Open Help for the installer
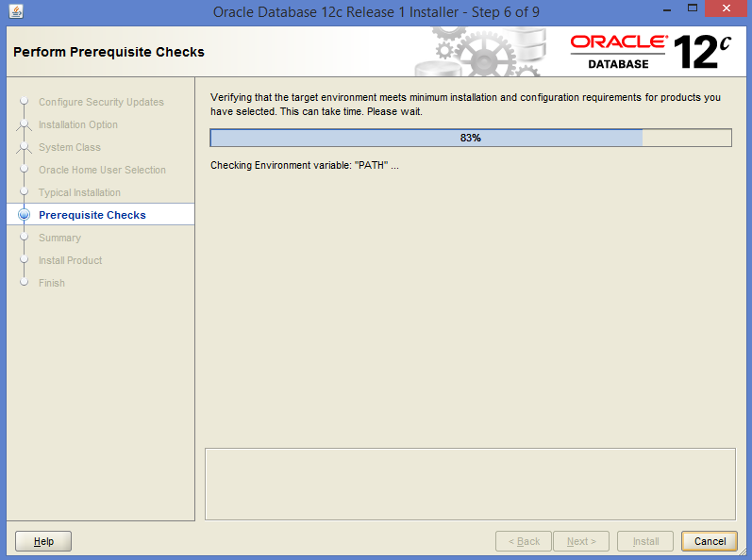The image size is (752, 560). [x=43, y=541]
